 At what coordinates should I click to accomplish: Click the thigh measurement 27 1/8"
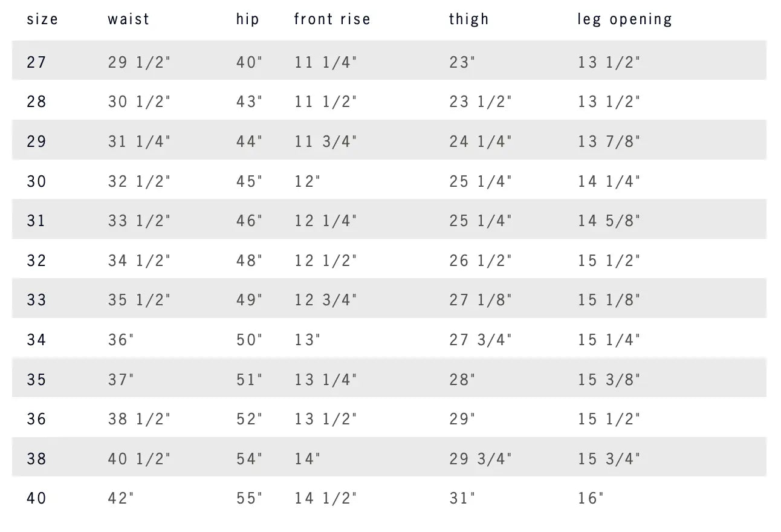click(481, 300)
